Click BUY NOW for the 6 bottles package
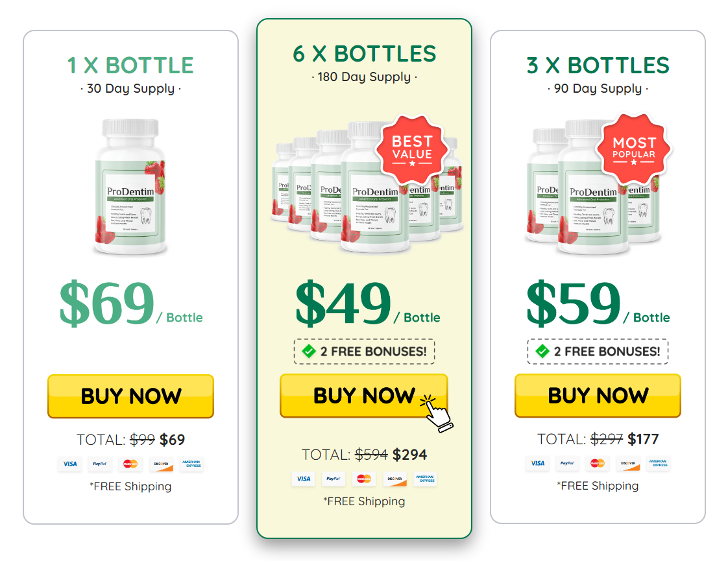This screenshot has height=561, width=728. point(363,396)
